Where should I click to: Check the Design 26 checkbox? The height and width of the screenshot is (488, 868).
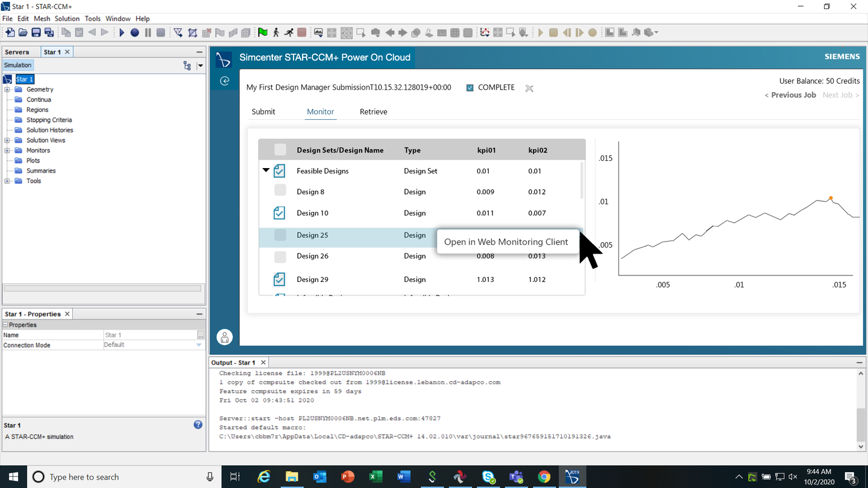280,257
